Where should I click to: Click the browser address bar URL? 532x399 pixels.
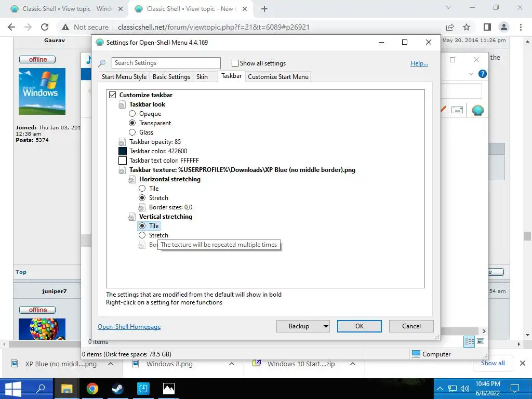214,27
